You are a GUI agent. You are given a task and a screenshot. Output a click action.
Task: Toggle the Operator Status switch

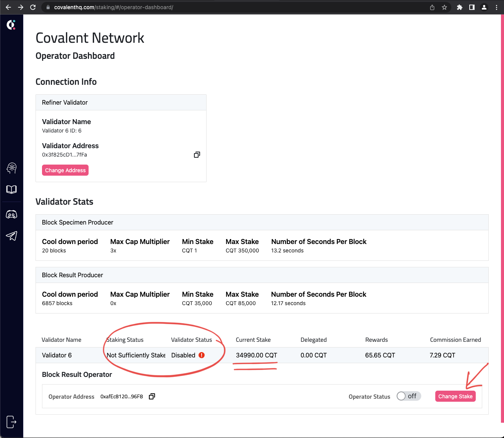[409, 396]
